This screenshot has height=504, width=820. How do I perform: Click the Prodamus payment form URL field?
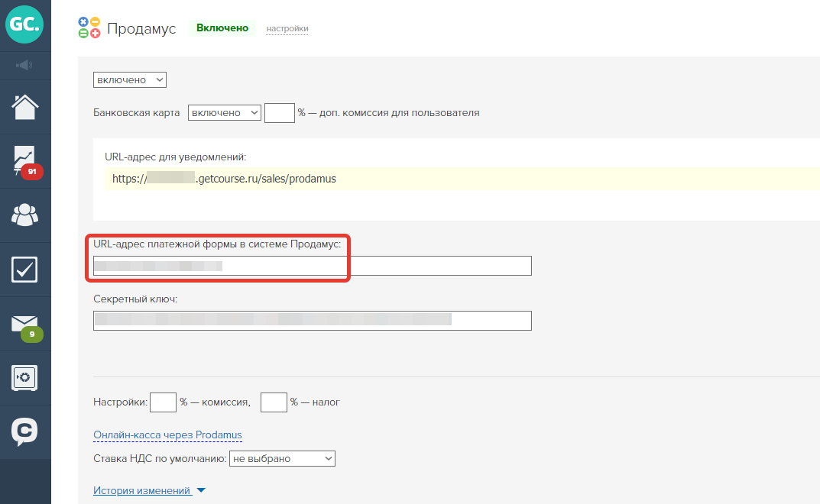[x=313, y=266]
